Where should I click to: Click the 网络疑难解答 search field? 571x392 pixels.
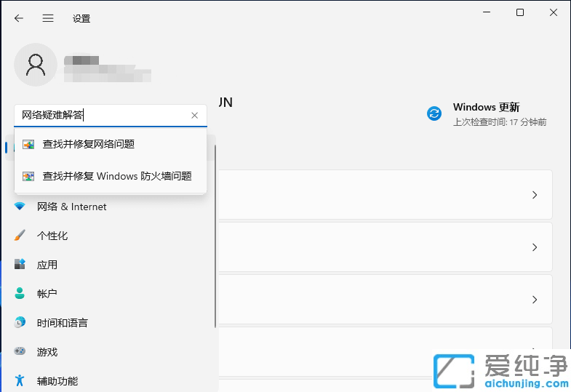point(111,116)
